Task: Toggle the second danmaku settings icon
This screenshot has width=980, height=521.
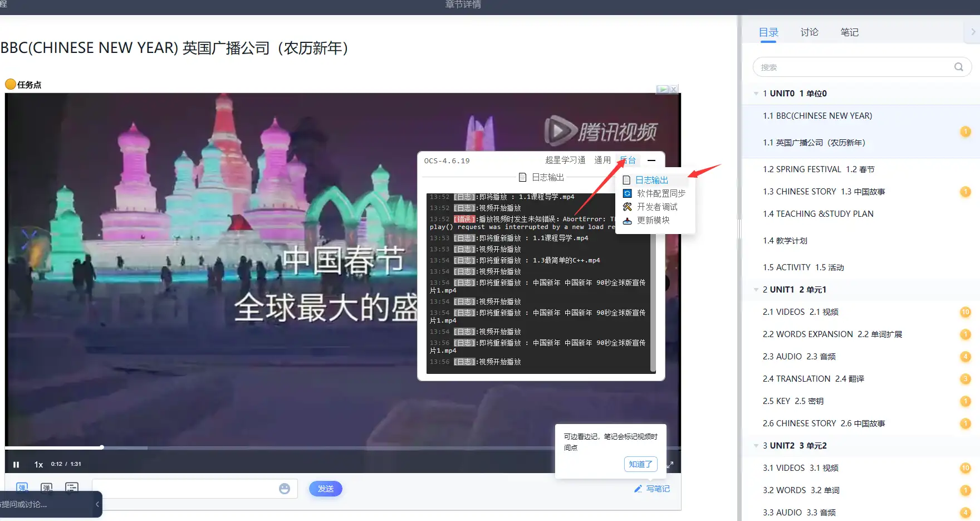Action: click(x=47, y=488)
